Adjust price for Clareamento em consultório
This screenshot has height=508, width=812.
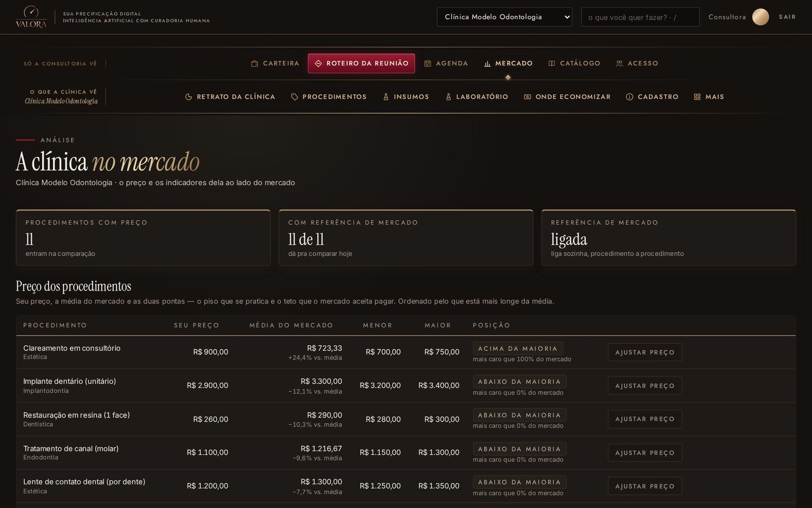click(x=645, y=352)
